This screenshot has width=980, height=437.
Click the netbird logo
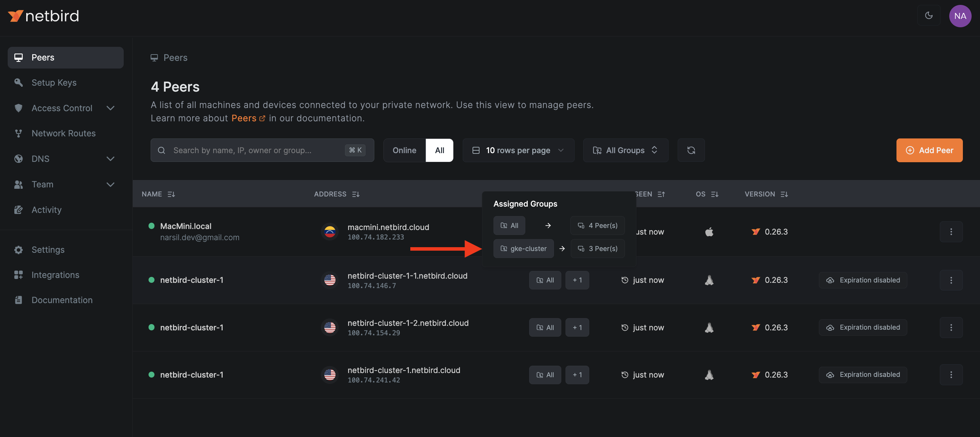point(43,16)
